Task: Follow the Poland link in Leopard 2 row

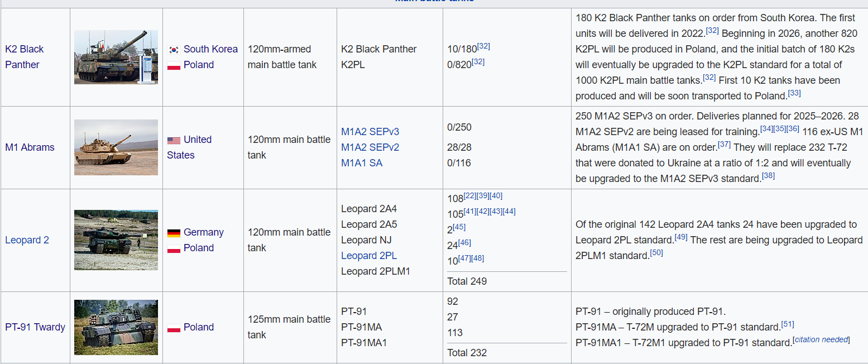Action: tap(199, 248)
